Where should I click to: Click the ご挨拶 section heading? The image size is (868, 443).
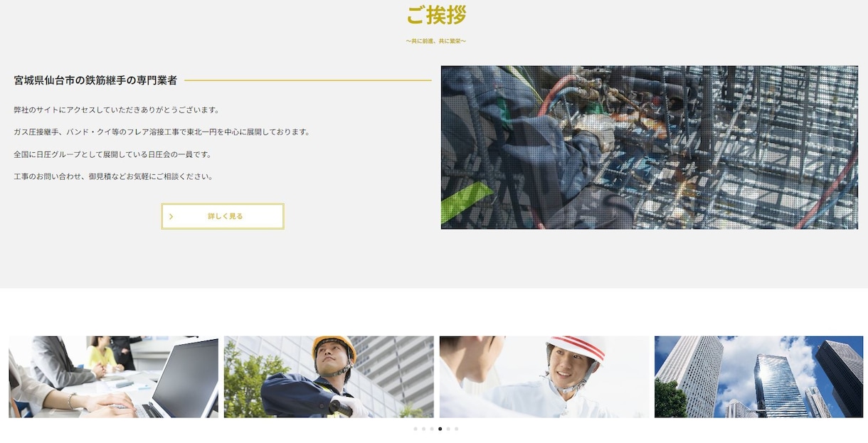pos(436,14)
